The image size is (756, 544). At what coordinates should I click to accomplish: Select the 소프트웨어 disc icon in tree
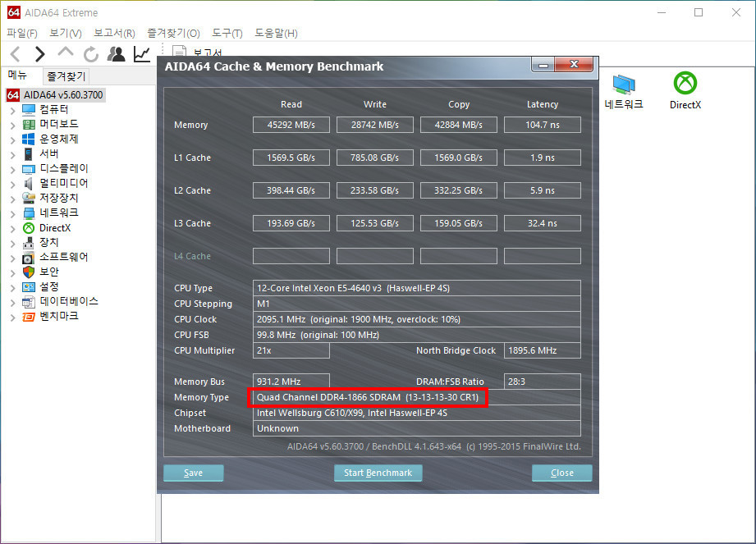pos(29,258)
